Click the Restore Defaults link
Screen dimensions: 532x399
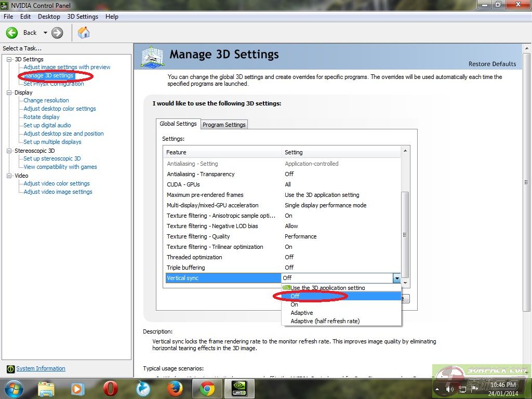(492, 64)
